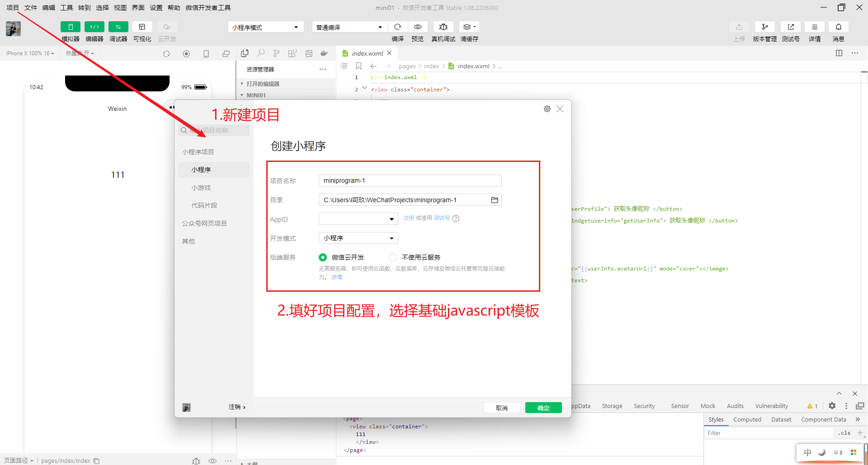Switch to the Computed tab
Viewport: 868px width, 465px height.
tap(747, 419)
